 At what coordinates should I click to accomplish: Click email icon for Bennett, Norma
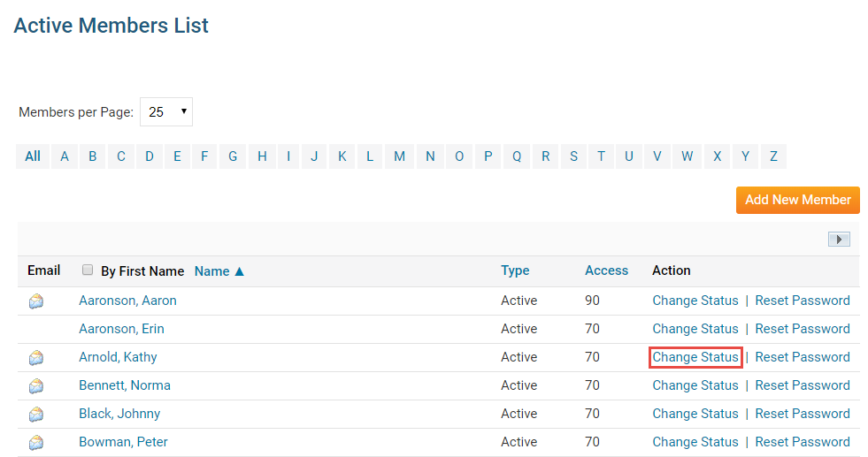(x=36, y=386)
